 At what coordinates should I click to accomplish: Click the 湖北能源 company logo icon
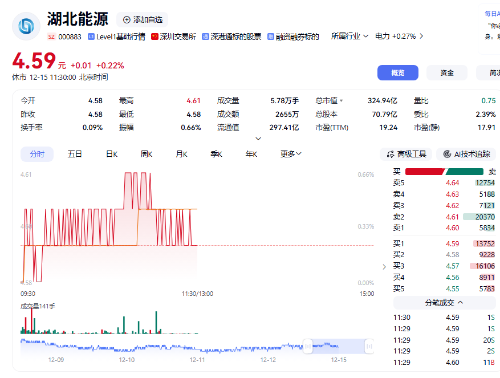coord(26,26)
